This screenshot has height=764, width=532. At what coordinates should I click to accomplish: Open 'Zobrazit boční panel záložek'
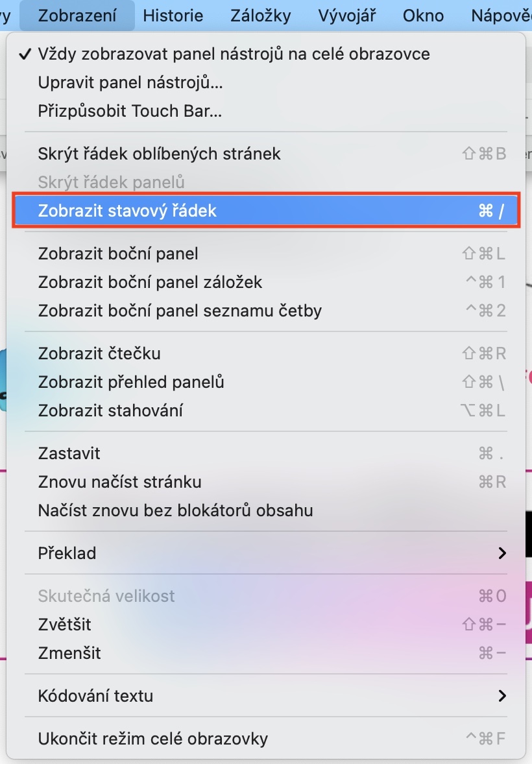pyautogui.click(x=150, y=282)
